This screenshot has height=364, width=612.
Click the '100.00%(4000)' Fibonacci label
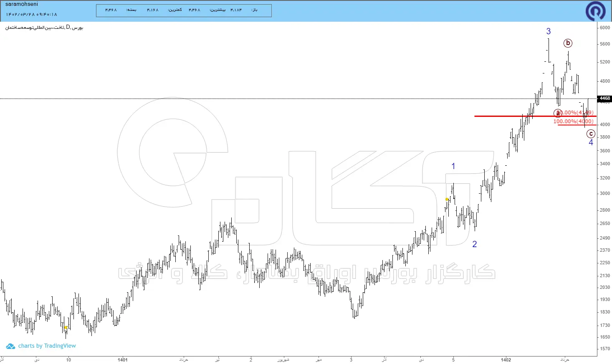tap(574, 121)
